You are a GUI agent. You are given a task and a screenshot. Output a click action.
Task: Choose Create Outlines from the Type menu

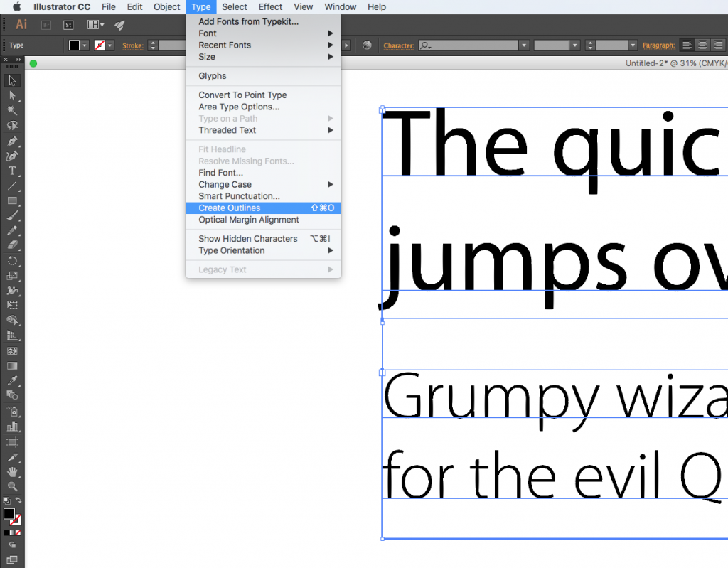(230, 208)
